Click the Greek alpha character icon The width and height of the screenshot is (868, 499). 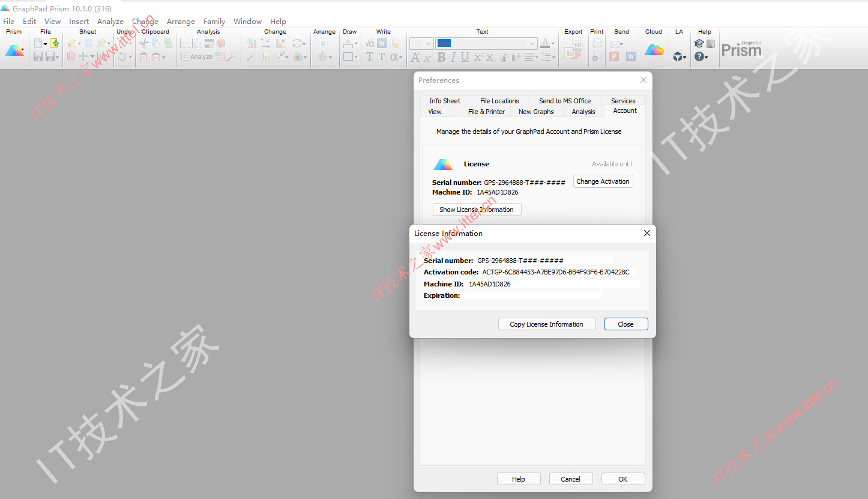[394, 56]
